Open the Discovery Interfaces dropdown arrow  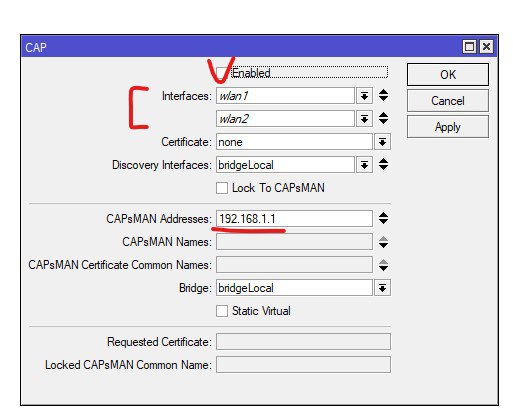click(x=364, y=165)
